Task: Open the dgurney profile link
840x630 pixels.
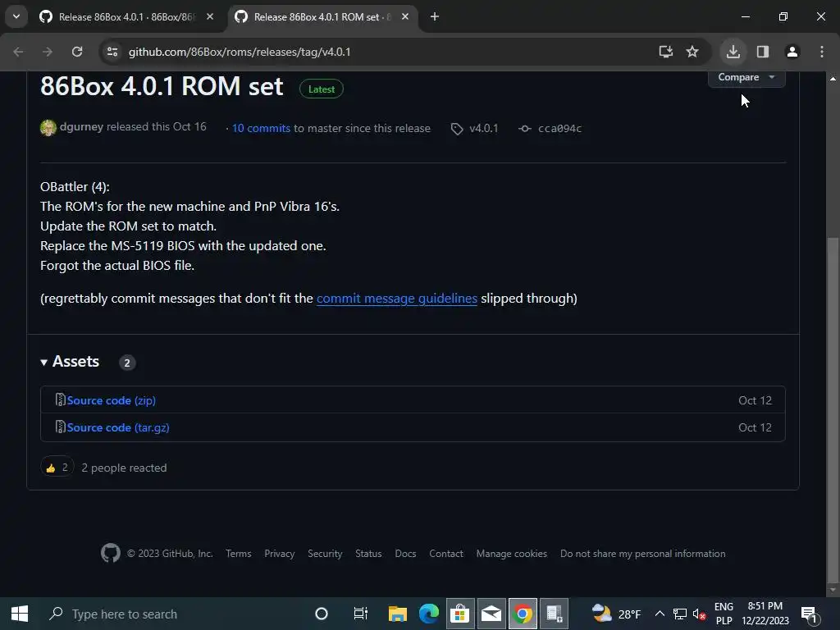Action: [81, 127]
